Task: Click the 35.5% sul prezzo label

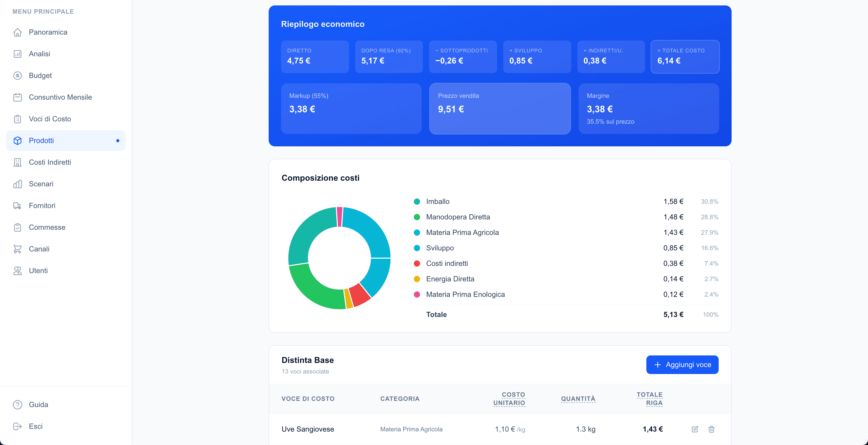Action: click(x=610, y=122)
